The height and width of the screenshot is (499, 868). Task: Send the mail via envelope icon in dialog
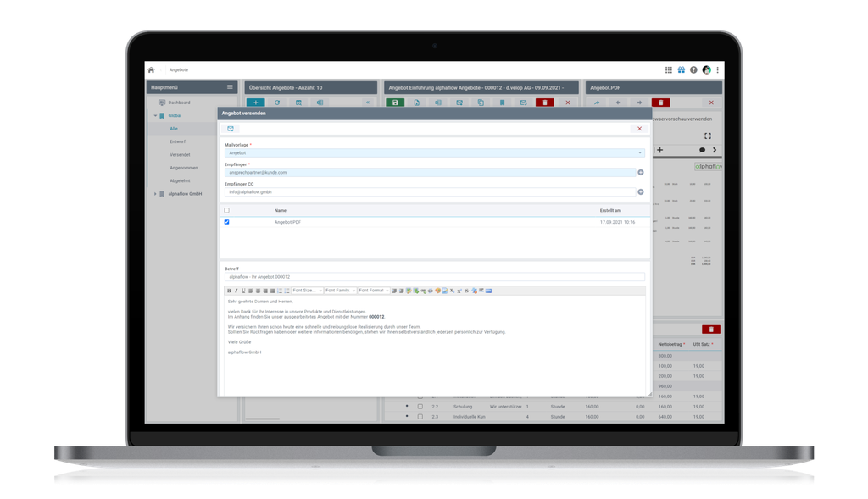tap(231, 128)
